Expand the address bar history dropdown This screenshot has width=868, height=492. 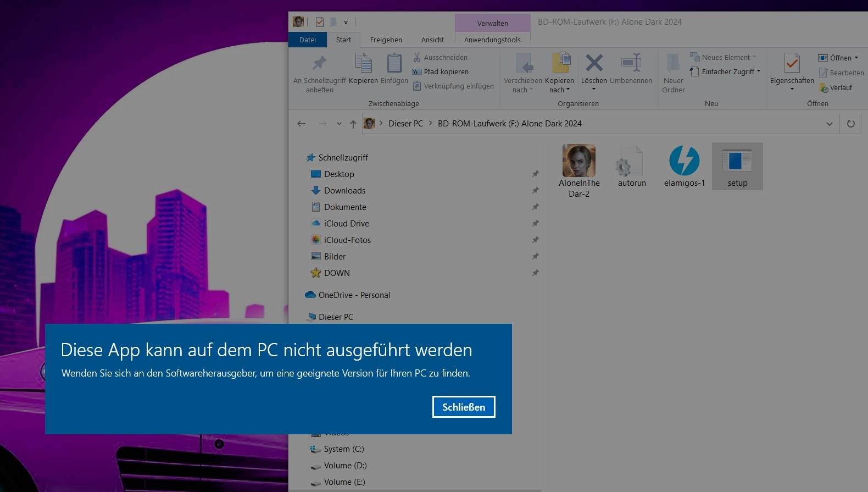[x=829, y=124]
